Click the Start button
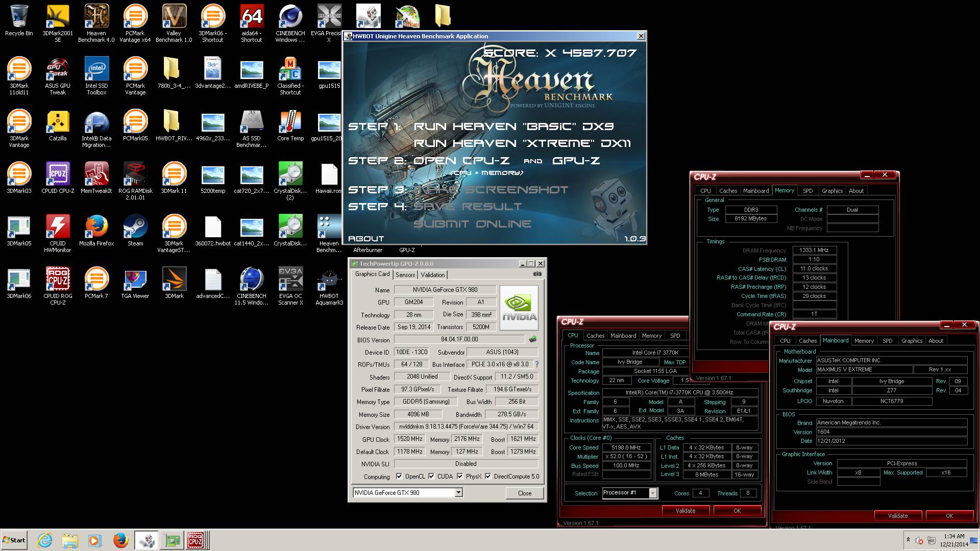The image size is (980, 551). point(14,540)
